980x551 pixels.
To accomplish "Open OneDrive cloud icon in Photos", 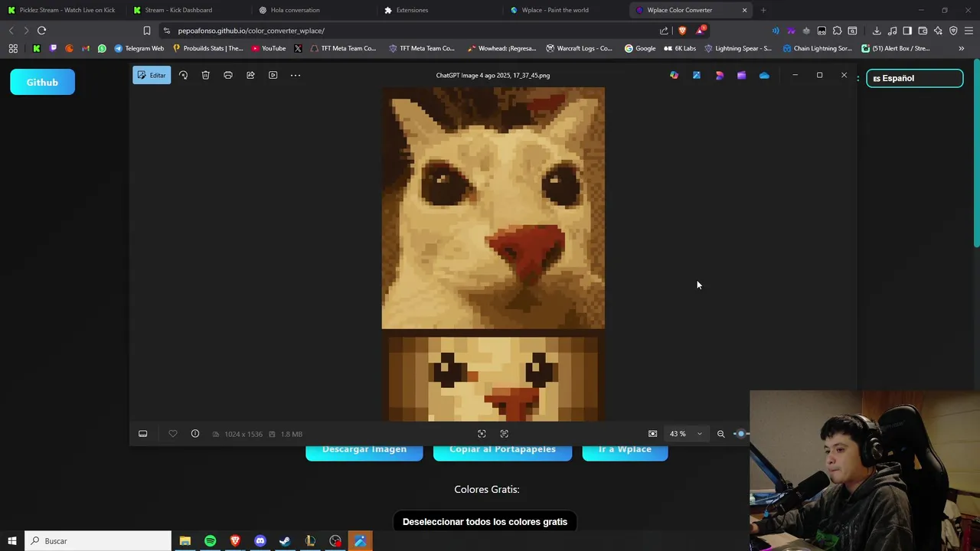I will click(x=764, y=75).
